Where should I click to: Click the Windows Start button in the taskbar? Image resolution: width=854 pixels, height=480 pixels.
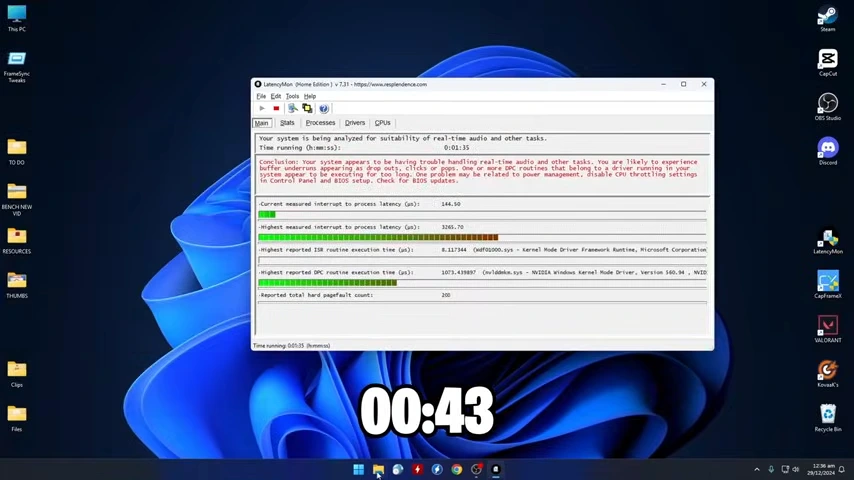pyautogui.click(x=358, y=469)
